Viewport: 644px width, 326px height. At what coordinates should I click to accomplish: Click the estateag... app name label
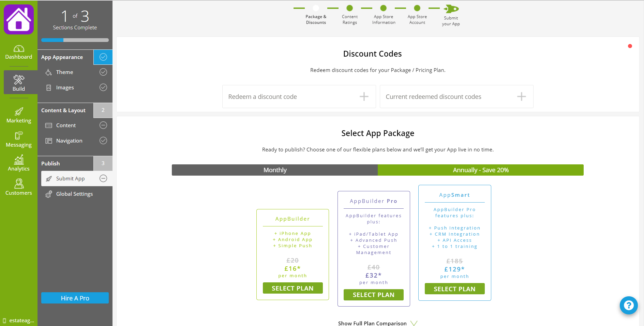21,321
